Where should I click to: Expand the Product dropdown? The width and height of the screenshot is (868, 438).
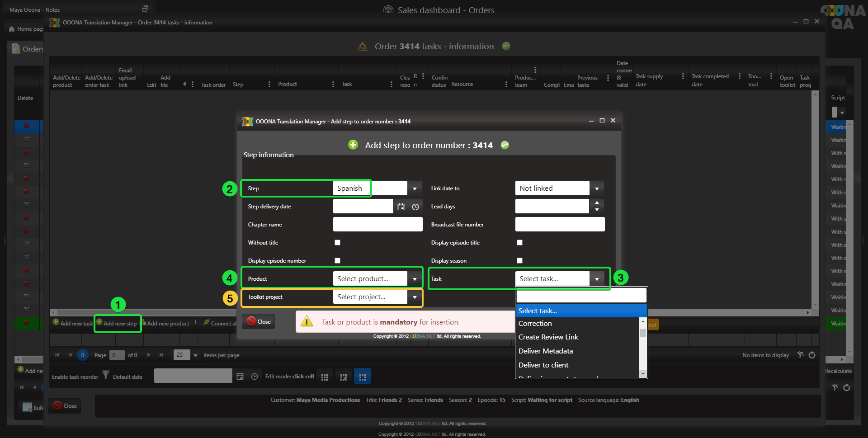(x=415, y=279)
